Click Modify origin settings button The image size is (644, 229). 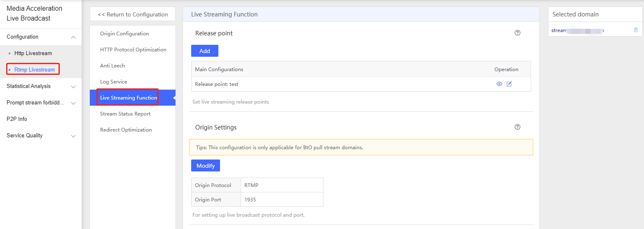(205, 166)
